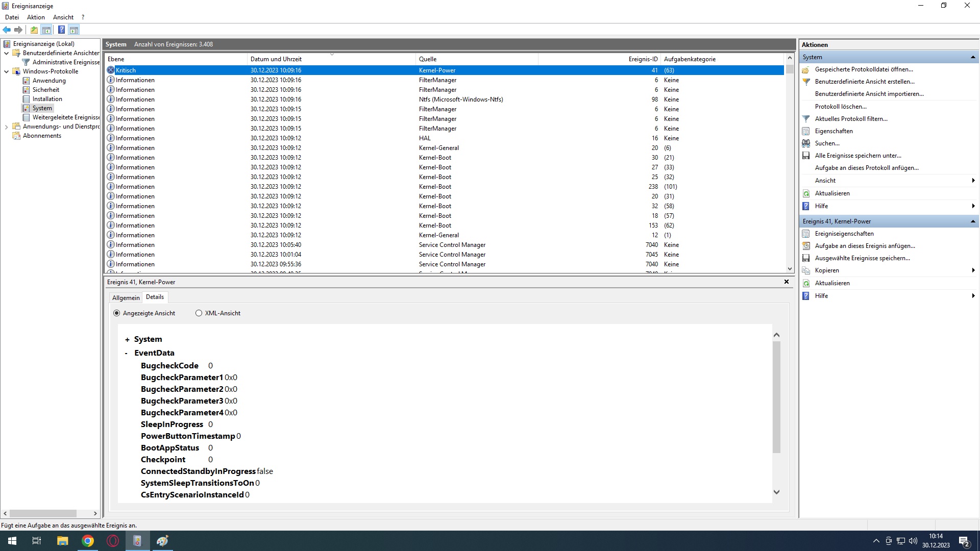Click the Eigenschaften properties icon in actions
This screenshot has height=551, width=980.
(806, 131)
